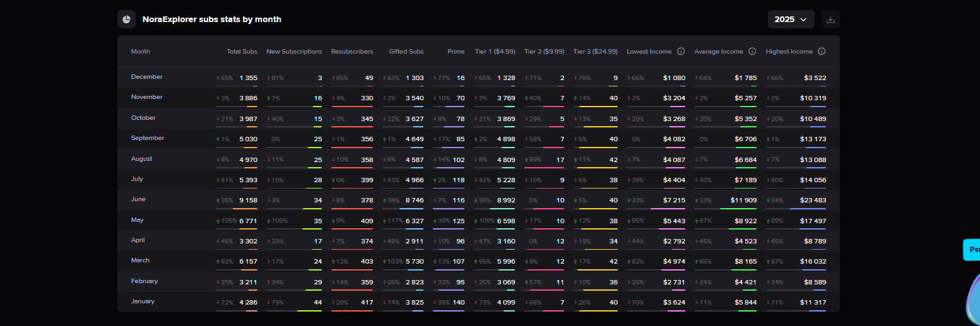The width and height of the screenshot is (980, 326).
Task: Click May highest income $17 497
Action: pyautogui.click(x=813, y=221)
